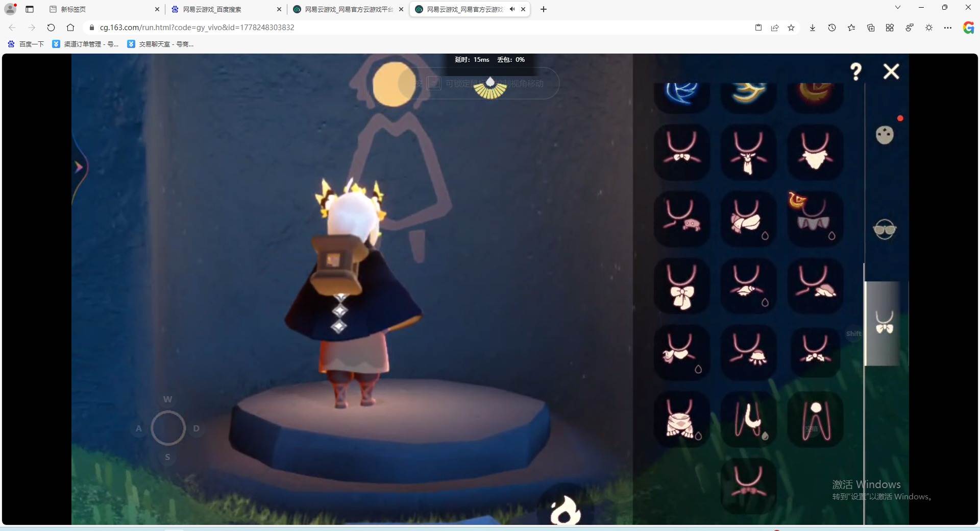
Task: Select the pink crab pendant necklace
Action: [682, 219]
